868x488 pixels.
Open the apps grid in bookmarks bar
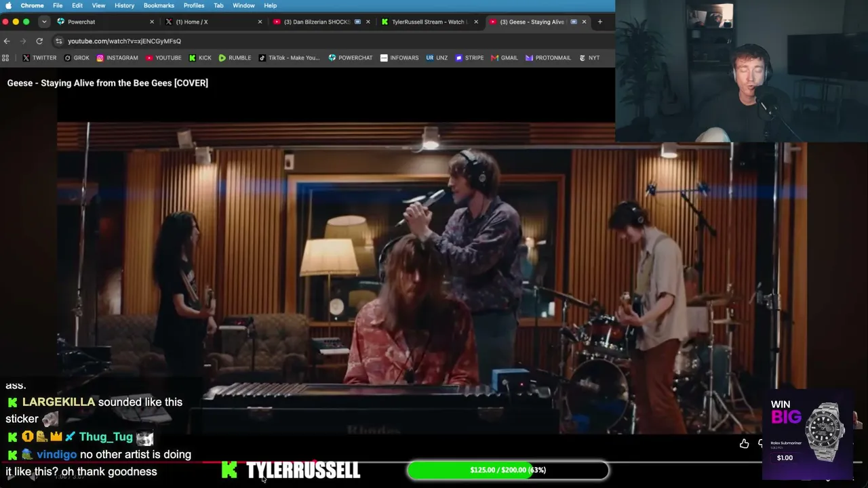[x=7, y=58]
